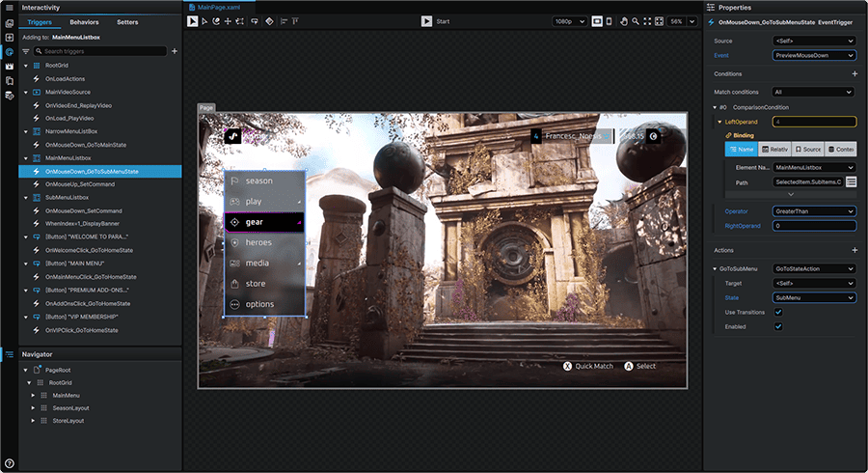Image resolution: width=868 pixels, height=473 pixels.
Task: Click the Select button in preview
Action: 640,366
